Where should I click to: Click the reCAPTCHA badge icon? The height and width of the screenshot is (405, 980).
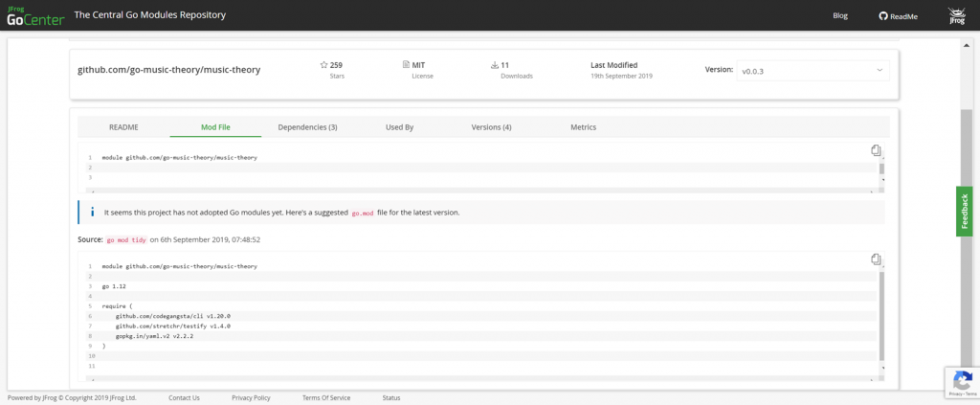click(962, 380)
